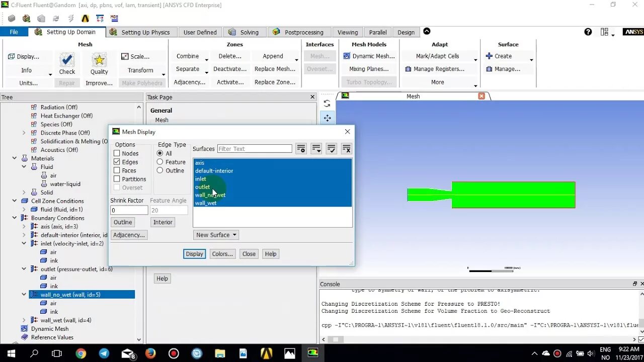Select the All edge type radio

(x=160, y=153)
